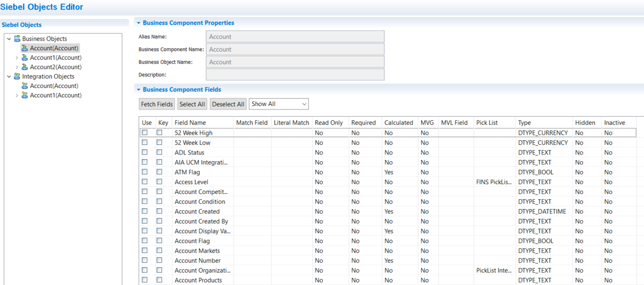
Task: Click the Description input field
Action: pyautogui.click(x=295, y=75)
